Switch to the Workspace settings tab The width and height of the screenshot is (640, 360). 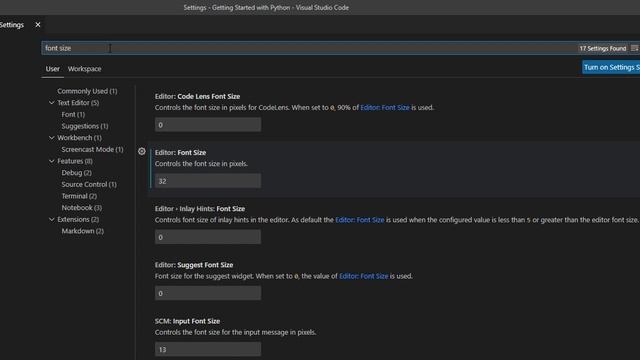[84, 69]
